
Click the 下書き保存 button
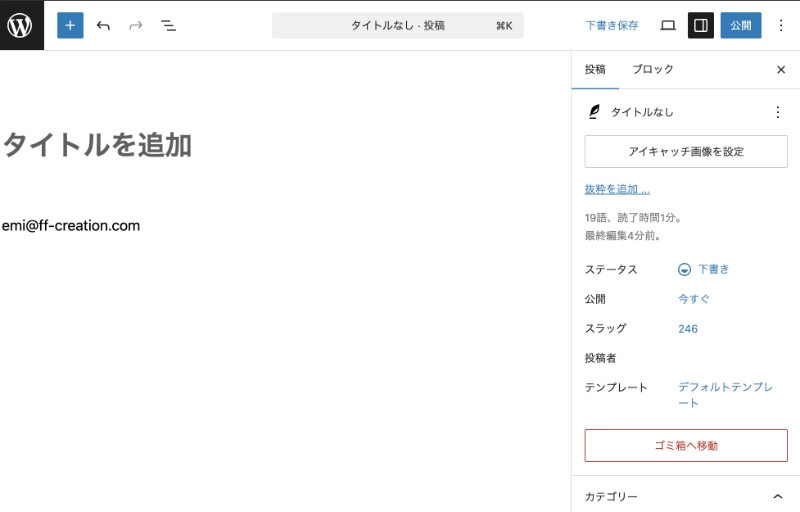[612, 25]
